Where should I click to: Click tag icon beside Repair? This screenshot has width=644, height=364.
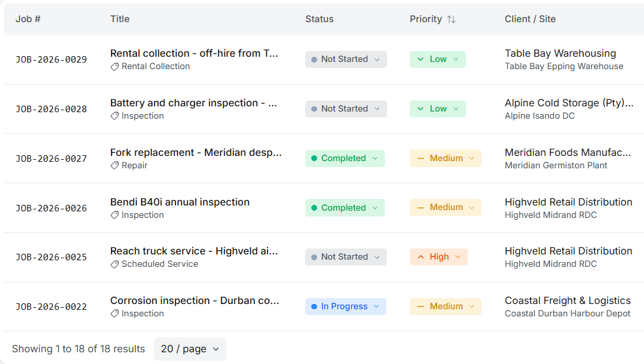tap(115, 166)
